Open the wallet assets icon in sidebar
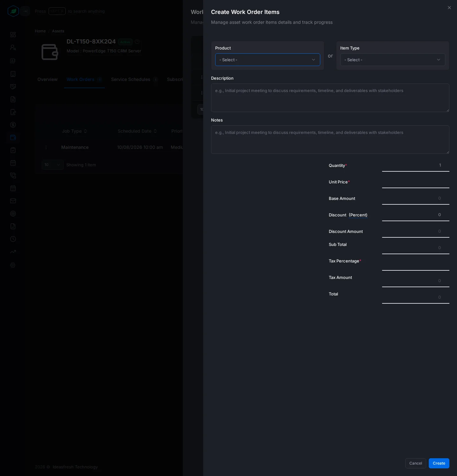457x476 pixels. (x=13, y=137)
